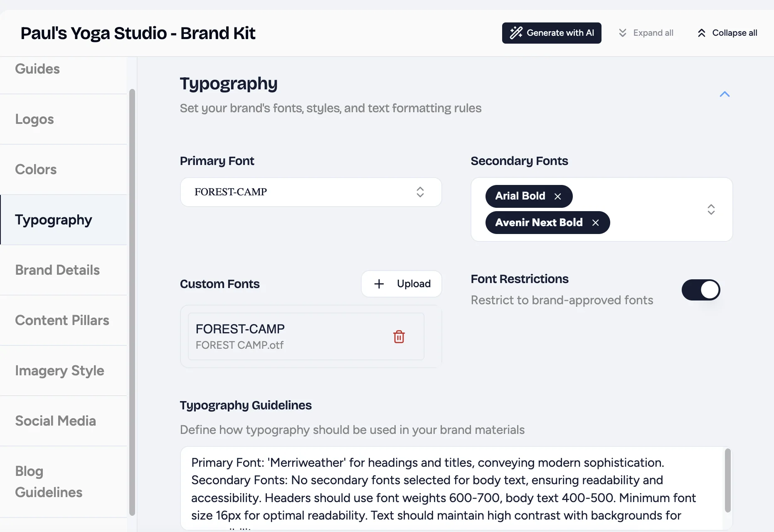The image size is (774, 532).
Task: Go to the Colors sidebar tab
Action: [63, 170]
